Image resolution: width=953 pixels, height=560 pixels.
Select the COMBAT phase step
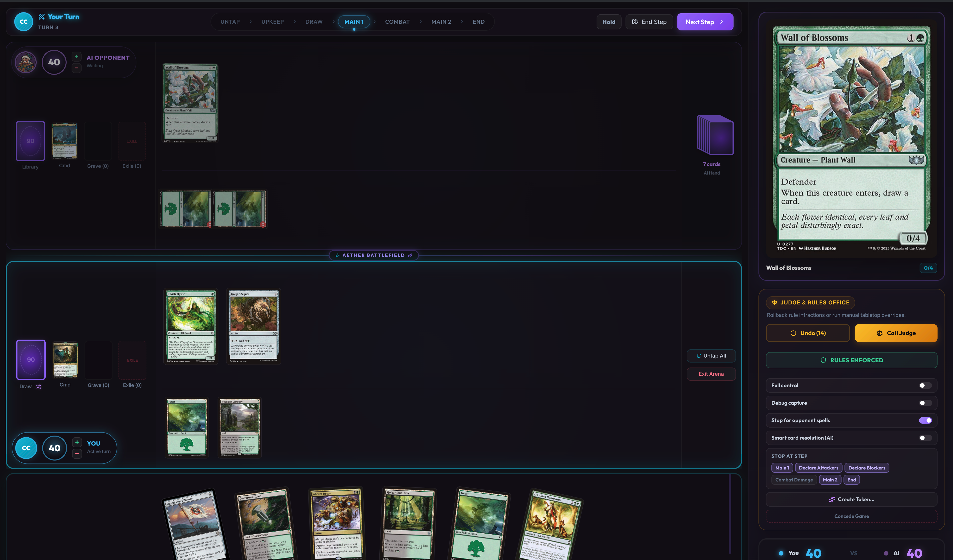[397, 21]
